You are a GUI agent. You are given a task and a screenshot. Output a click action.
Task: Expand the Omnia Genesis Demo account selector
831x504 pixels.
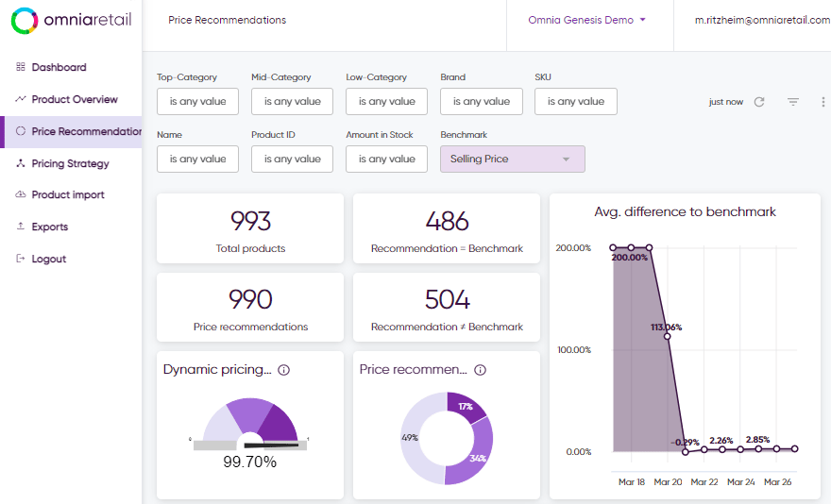586,20
